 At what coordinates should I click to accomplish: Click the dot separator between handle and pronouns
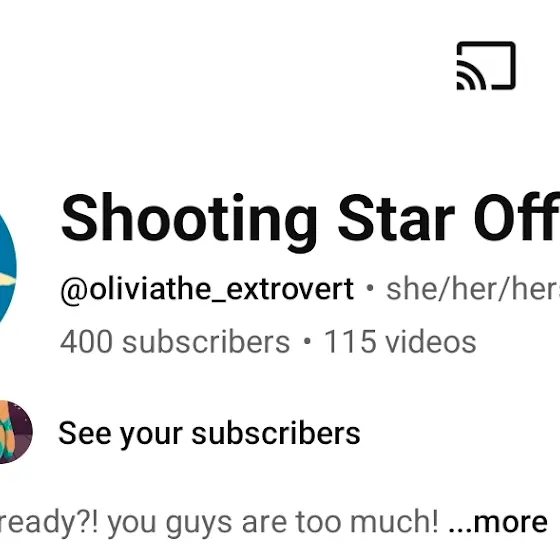click(370, 288)
